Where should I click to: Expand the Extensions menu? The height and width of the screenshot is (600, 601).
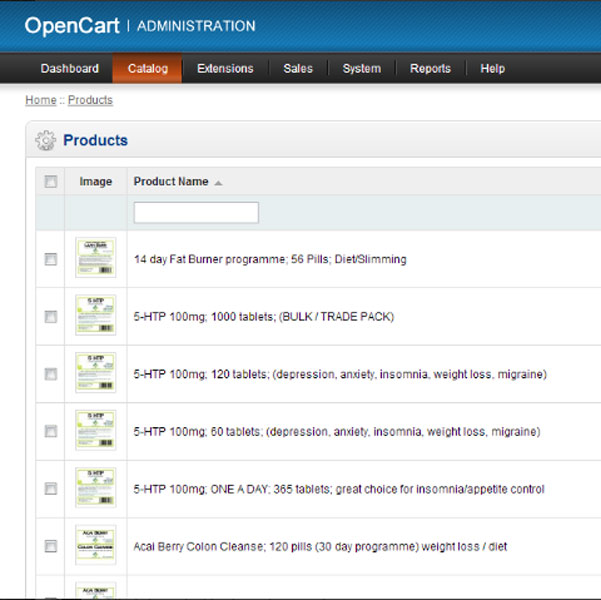coord(225,69)
